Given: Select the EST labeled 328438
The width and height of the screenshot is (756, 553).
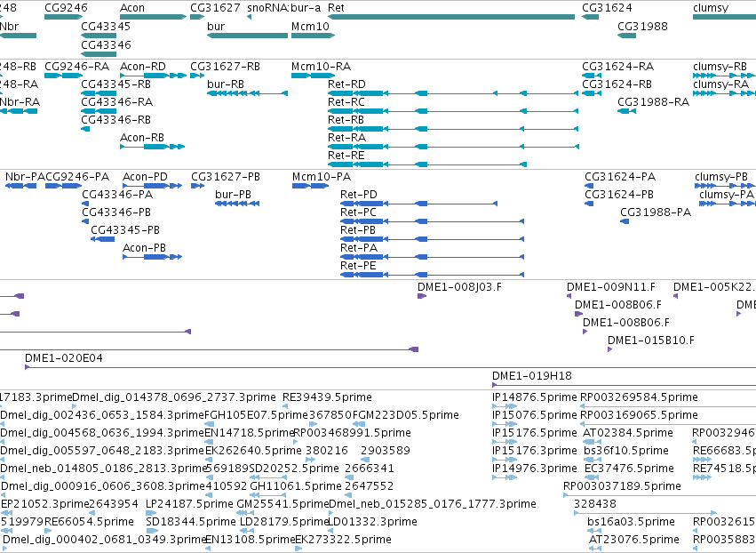Looking at the screenshot, I should tap(595, 504).
